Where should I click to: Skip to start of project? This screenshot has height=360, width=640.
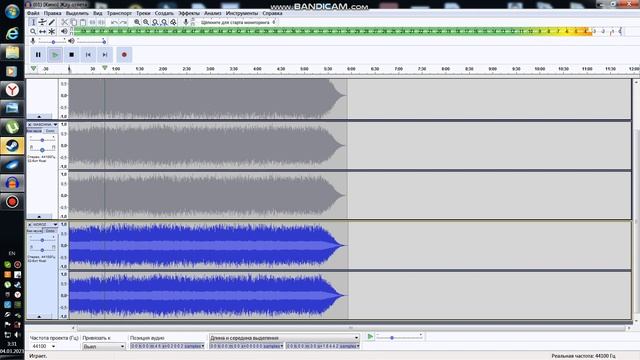[x=88, y=55]
